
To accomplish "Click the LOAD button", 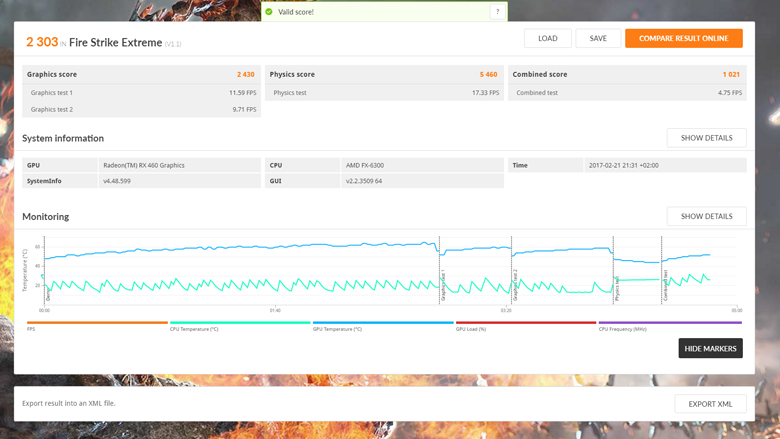I will coord(547,38).
